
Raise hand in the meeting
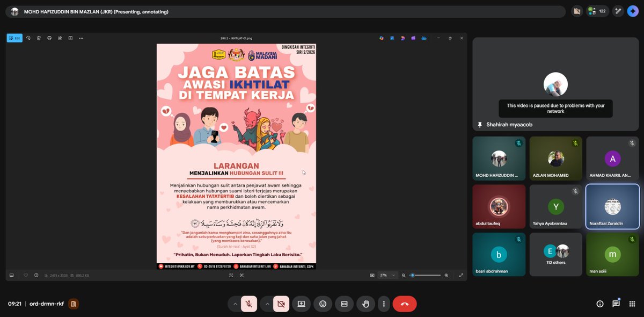click(365, 304)
